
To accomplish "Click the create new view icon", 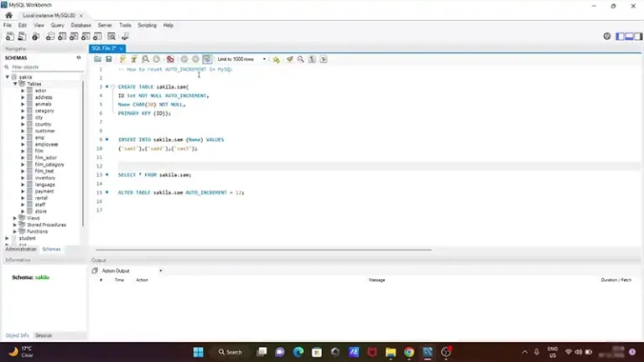I will click(74, 37).
